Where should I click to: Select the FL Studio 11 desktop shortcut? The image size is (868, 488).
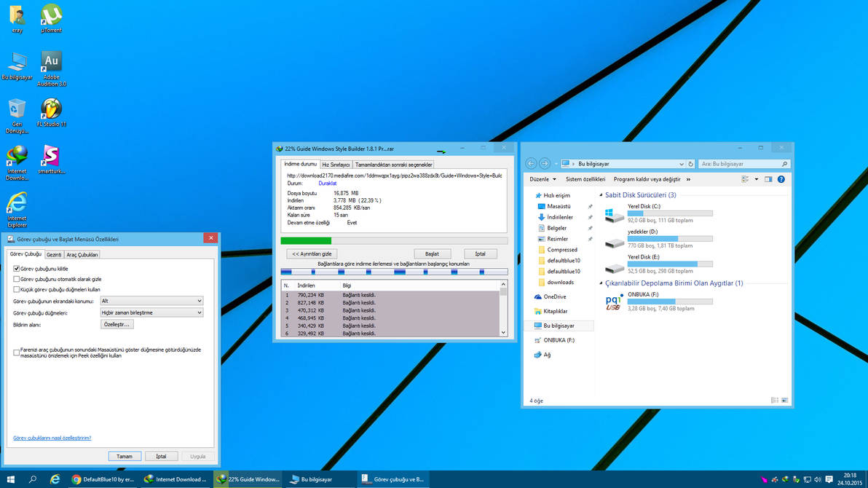(x=51, y=111)
